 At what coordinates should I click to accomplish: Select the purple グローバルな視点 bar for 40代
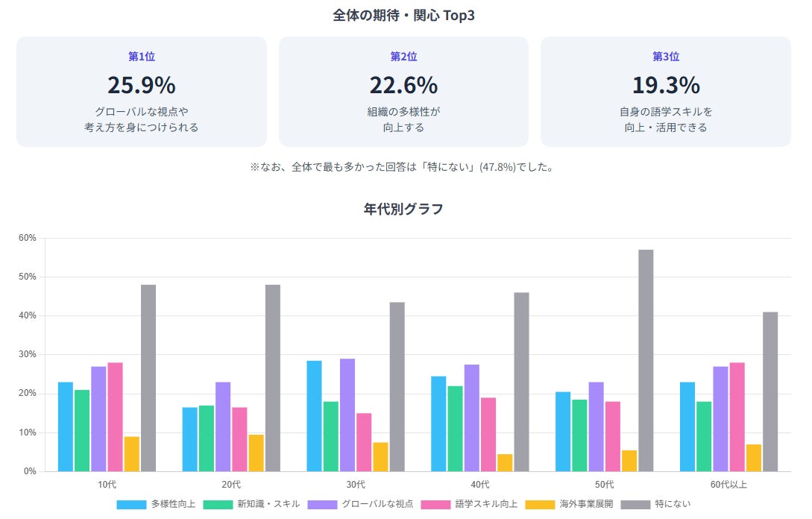coord(472,418)
